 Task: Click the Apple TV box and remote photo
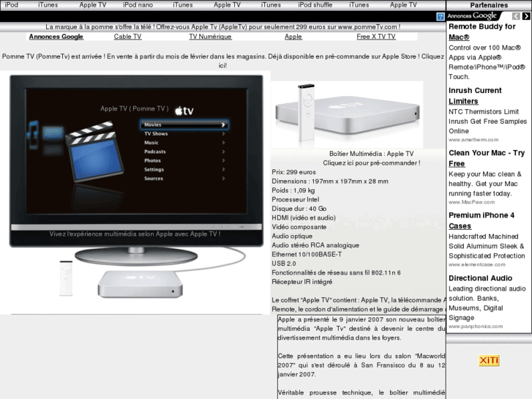pos(347,113)
